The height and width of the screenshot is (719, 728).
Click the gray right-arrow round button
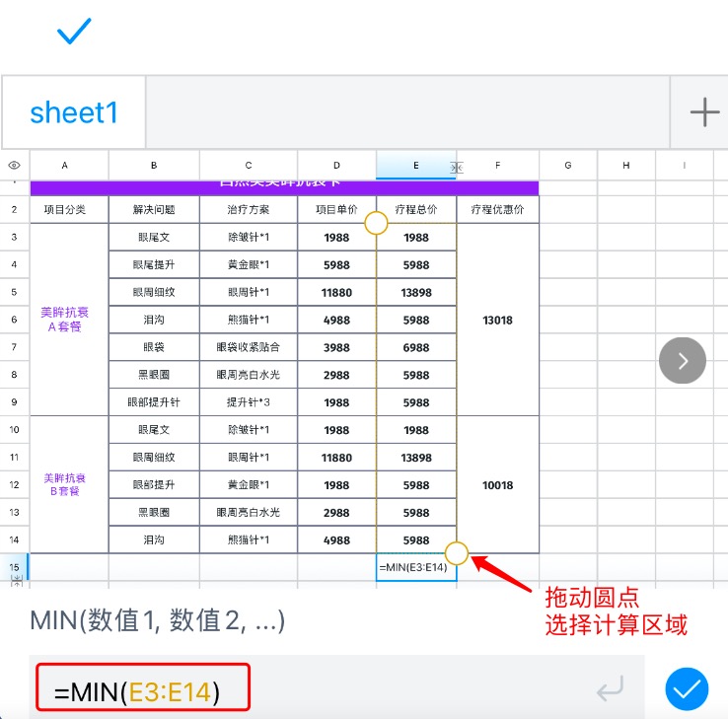pyautogui.click(x=682, y=361)
